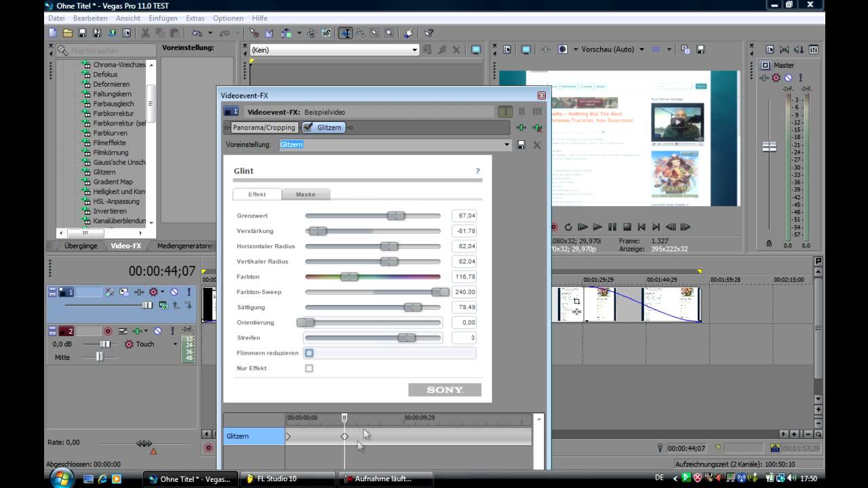This screenshot has height=488, width=868.
Task: Enable Flimmern reduzieren checkbox
Action: pyautogui.click(x=309, y=353)
